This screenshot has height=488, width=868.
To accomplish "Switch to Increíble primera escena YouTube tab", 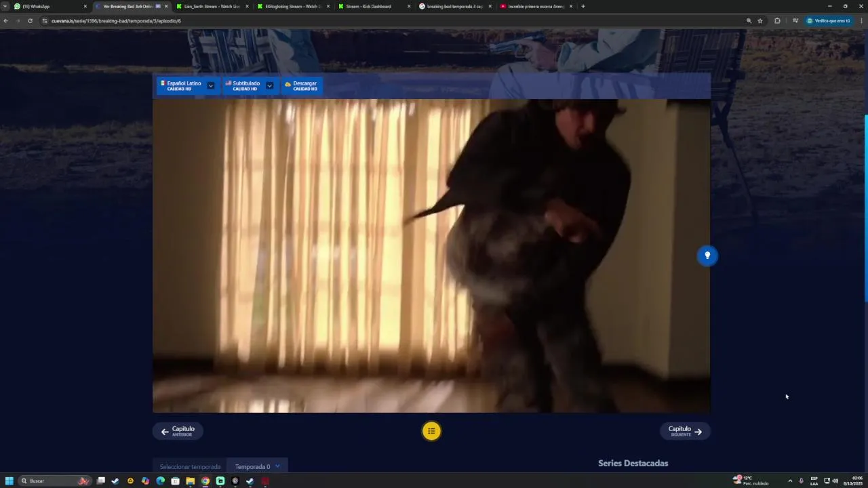I will coord(536,6).
